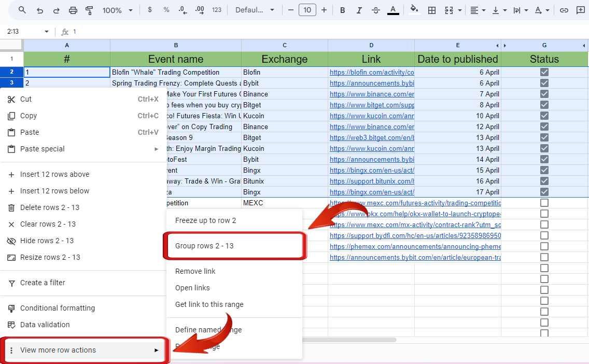This screenshot has height=364, width=589.
Task: Format as percent icon
Action: click(166, 10)
